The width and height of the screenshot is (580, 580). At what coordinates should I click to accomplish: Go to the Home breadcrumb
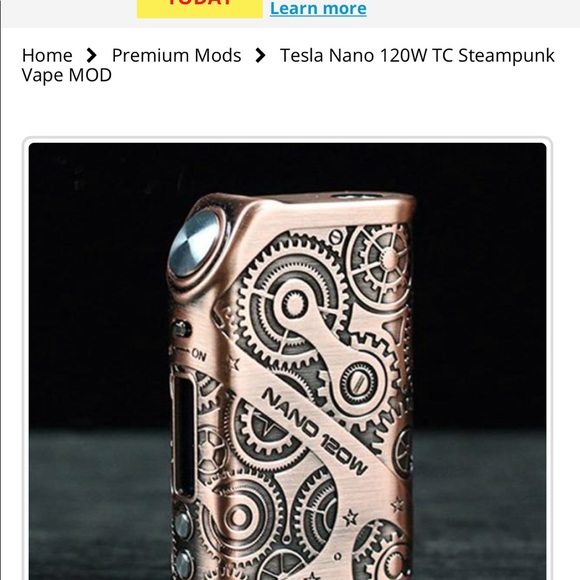coord(47,55)
